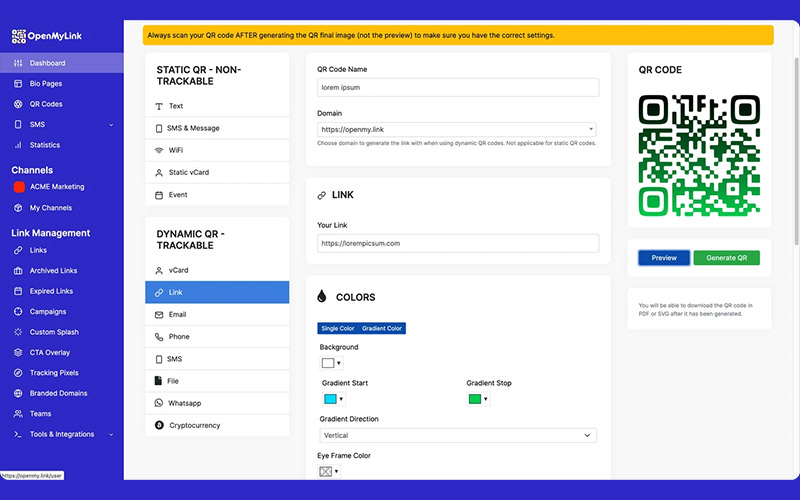Click the Event calendar icon
Image resolution: width=800 pixels, height=500 pixels.
(159, 195)
